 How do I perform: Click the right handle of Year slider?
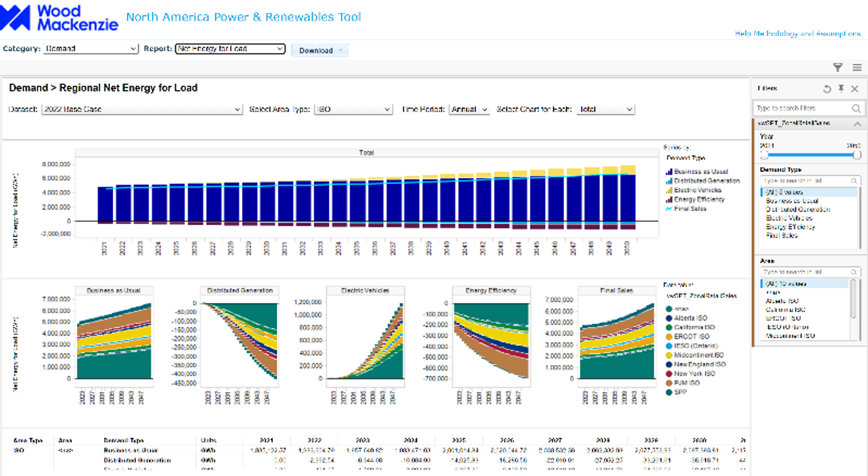pyautogui.click(x=857, y=155)
